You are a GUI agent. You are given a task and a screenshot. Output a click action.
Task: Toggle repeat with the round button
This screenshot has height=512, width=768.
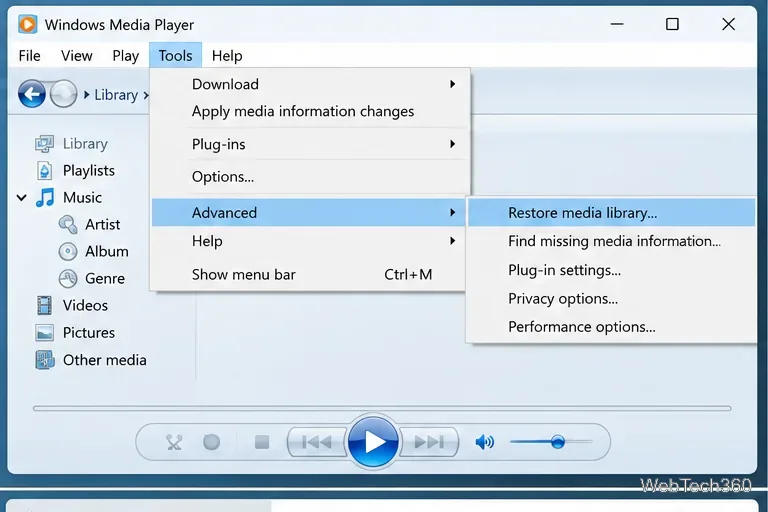click(212, 442)
